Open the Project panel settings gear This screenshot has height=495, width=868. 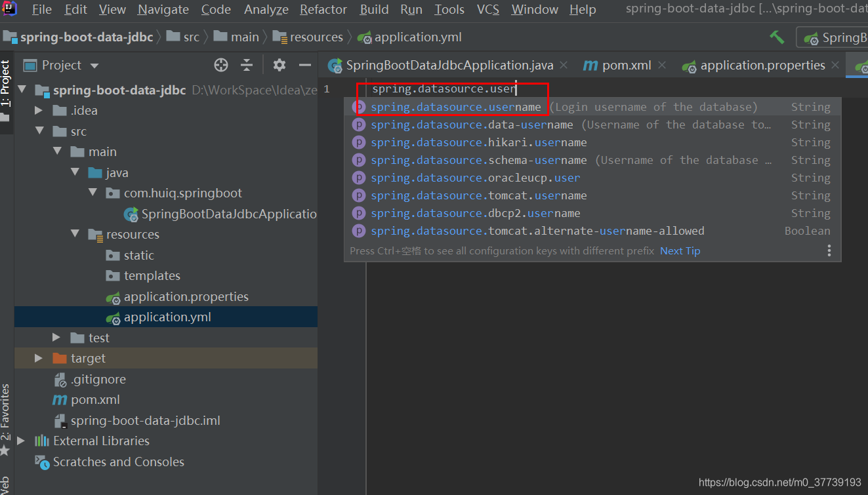[279, 65]
